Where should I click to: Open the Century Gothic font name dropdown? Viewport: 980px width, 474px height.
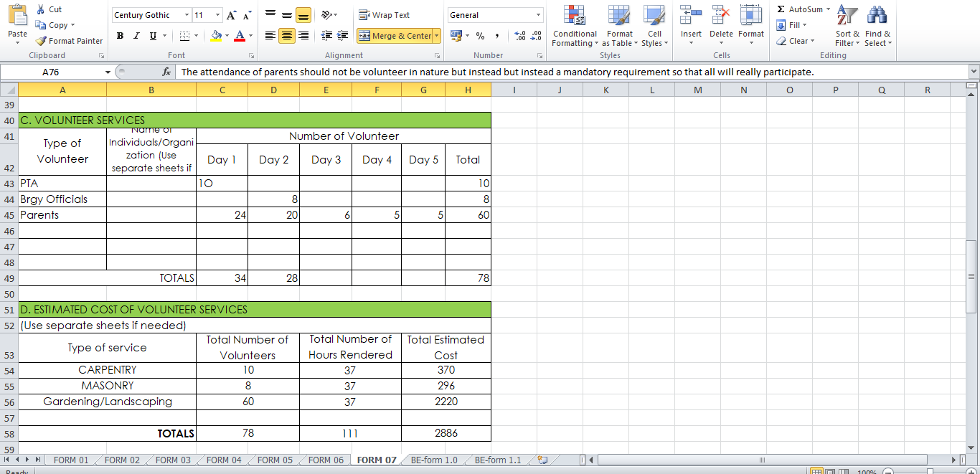(187, 15)
